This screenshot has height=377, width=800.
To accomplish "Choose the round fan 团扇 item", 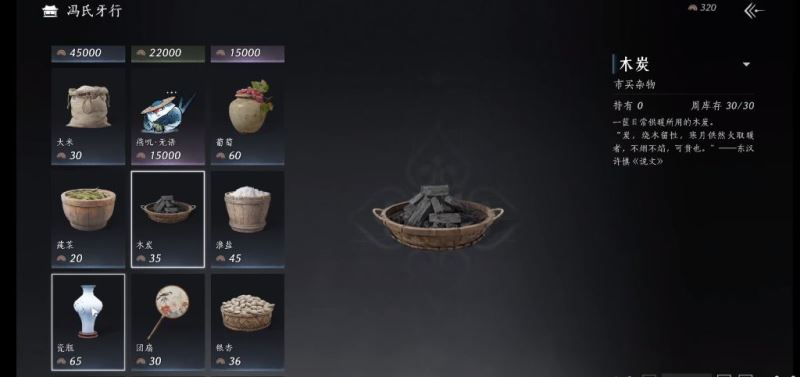I will coord(168,322).
